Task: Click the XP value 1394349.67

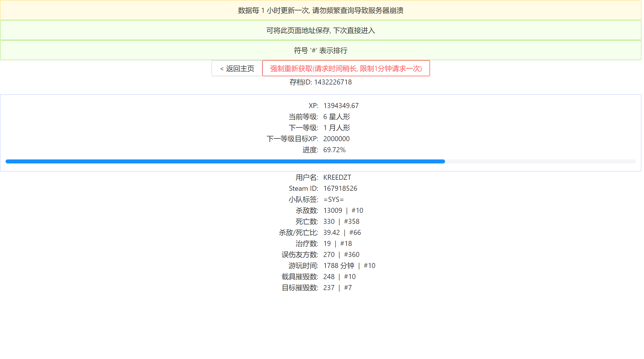Action: [x=341, y=106]
